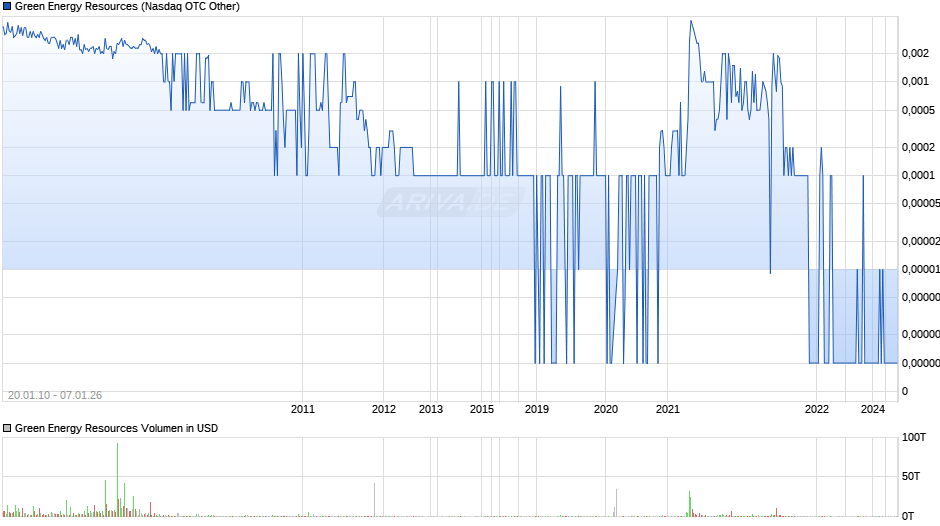Click the 2024 x-axis label
Viewport: 940px width, 526px height.
point(873,409)
